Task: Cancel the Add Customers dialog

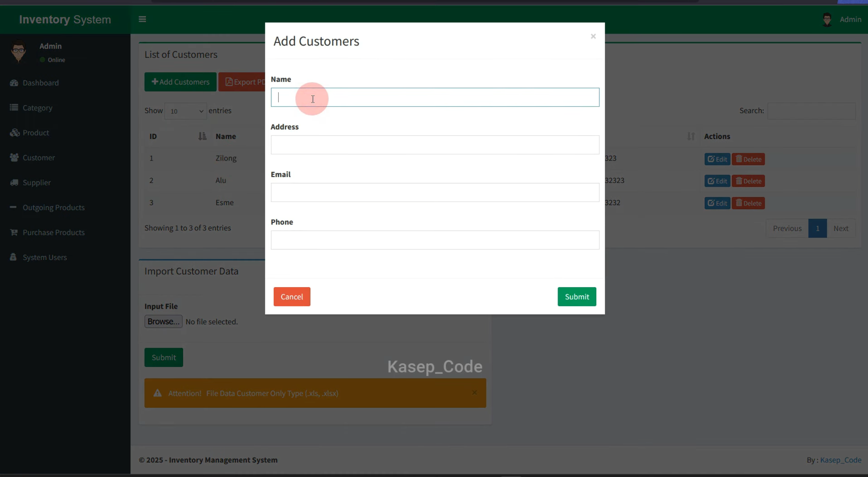Action: pyautogui.click(x=292, y=296)
